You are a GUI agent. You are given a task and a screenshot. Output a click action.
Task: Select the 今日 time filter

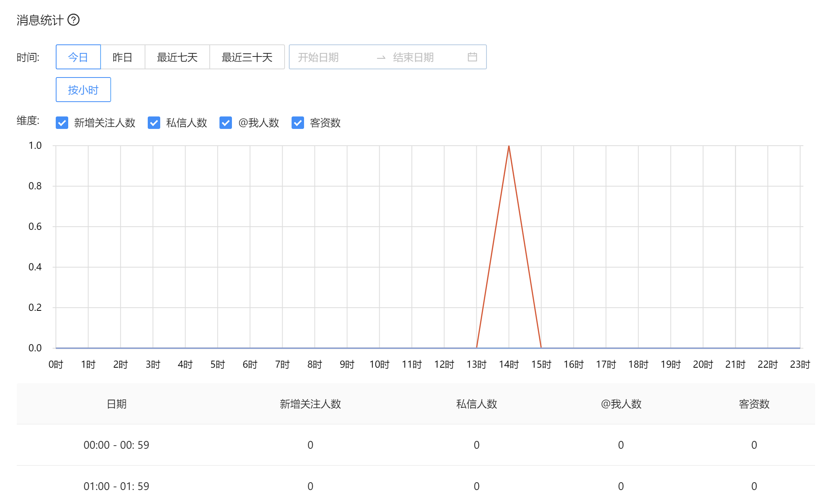78,57
